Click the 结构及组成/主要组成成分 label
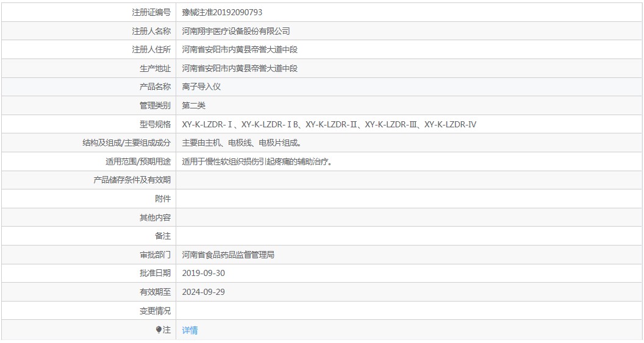Image resolution: width=644 pixels, height=343 pixels. (x=126, y=143)
